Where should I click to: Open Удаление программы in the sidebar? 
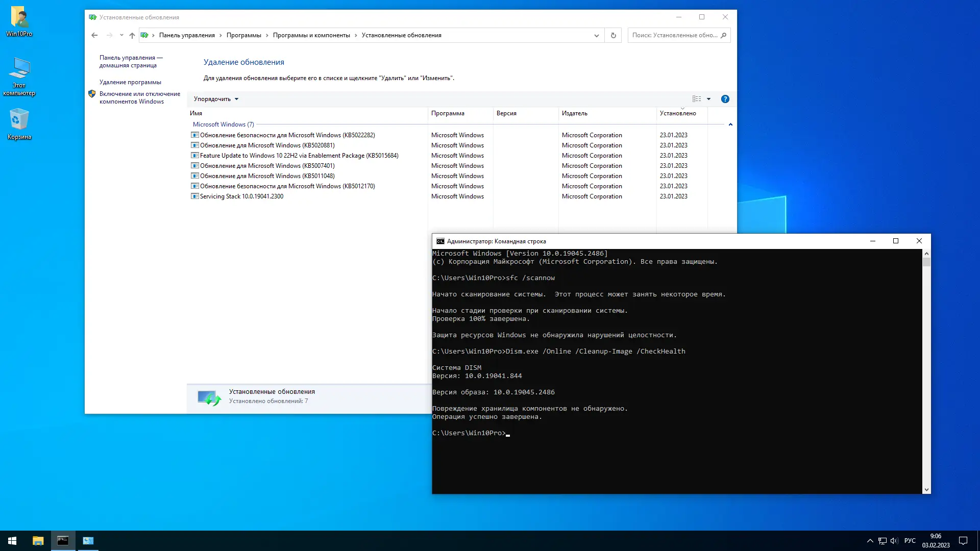(x=130, y=82)
